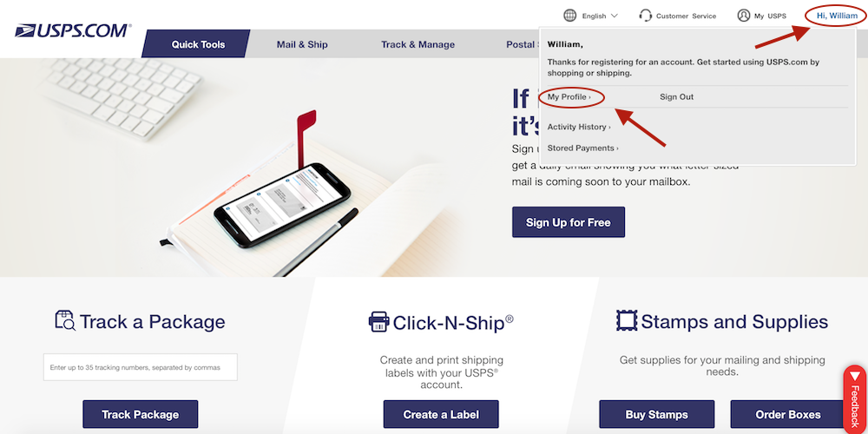Expand the English language dropdown

click(x=600, y=16)
